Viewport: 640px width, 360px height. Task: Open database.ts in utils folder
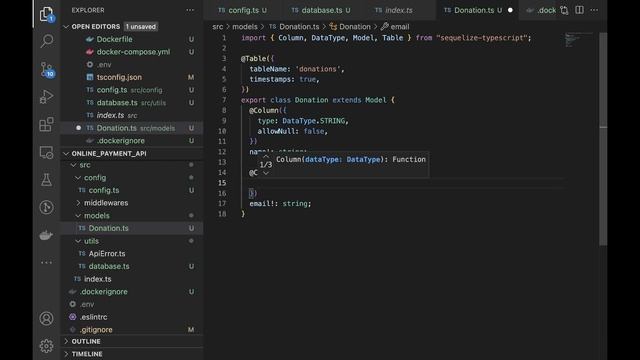tap(132, 266)
